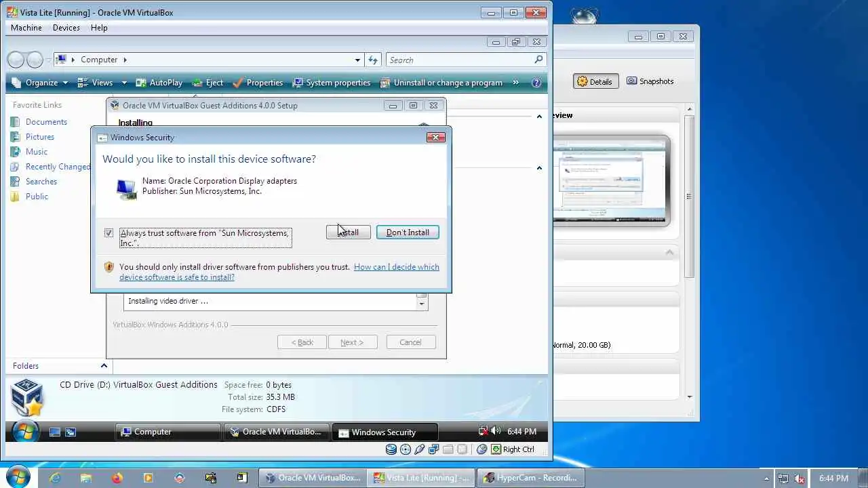The width and height of the screenshot is (868, 488).
Task: Switch to HyperCam host taskbar button
Action: (530, 478)
